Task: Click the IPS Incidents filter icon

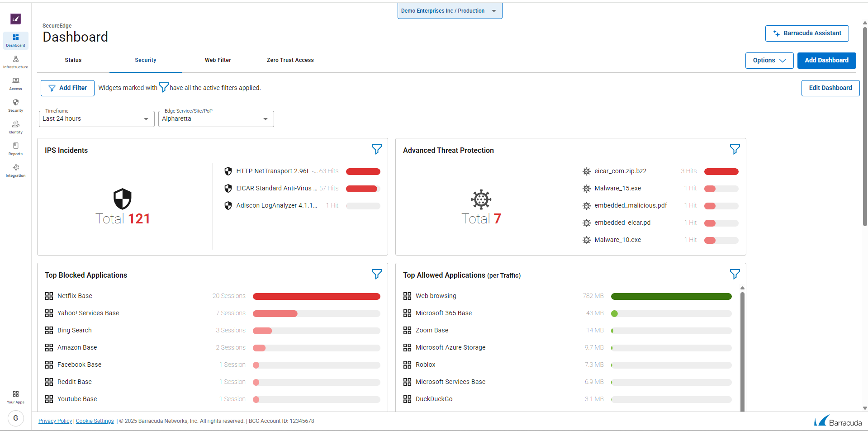Action: [x=376, y=149]
